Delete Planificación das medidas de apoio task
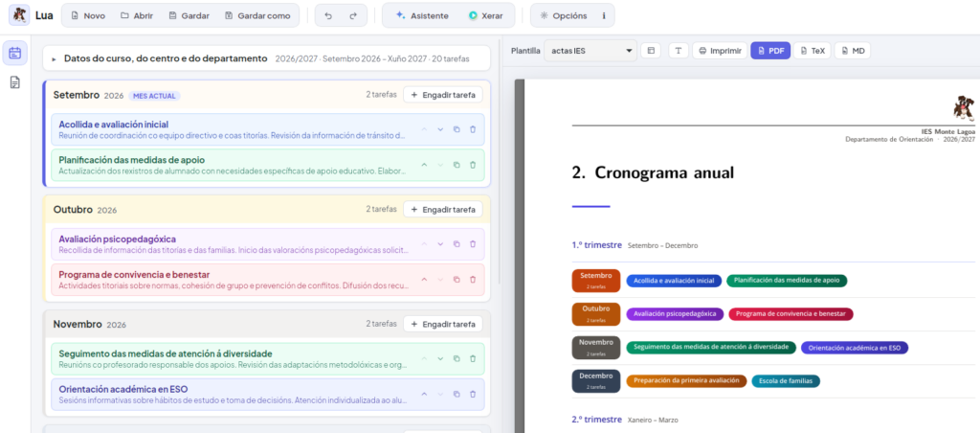Image resolution: width=980 pixels, height=433 pixels. click(473, 165)
